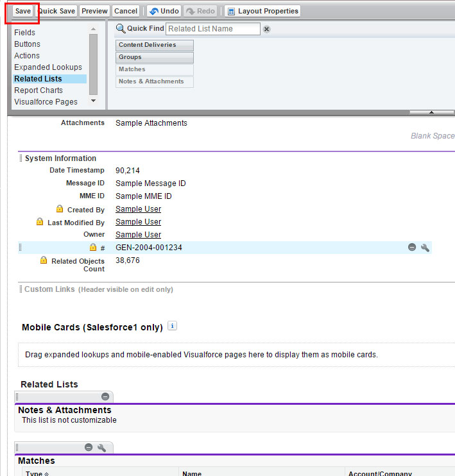Collapse the palette using bottom handle
455x476 pixels.
431,112
